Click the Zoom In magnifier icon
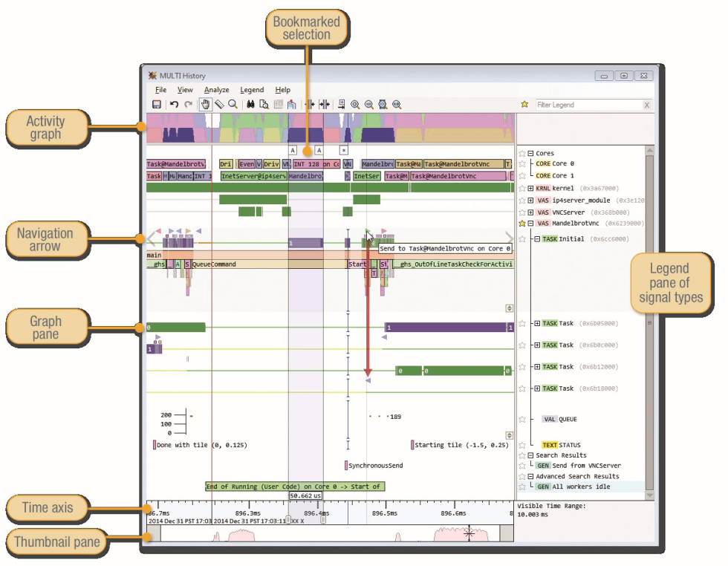The height and width of the screenshot is (566, 728). (x=355, y=104)
